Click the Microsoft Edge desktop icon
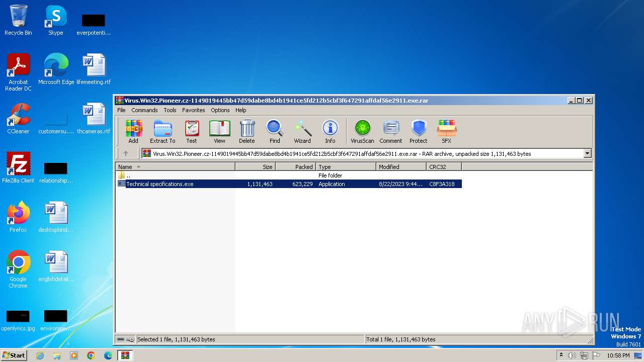This screenshot has width=644, height=362. click(x=56, y=69)
